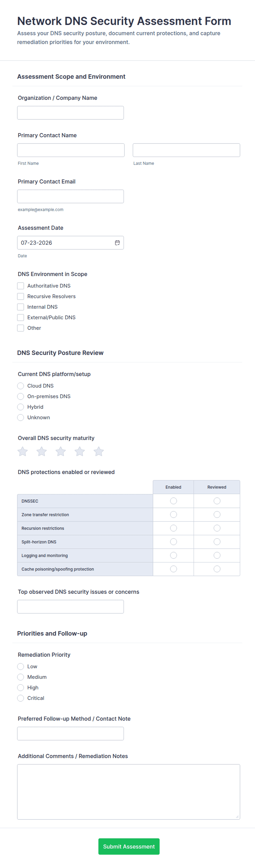
Task: Check the Internal DNS option
Action: (x=21, y=307)
